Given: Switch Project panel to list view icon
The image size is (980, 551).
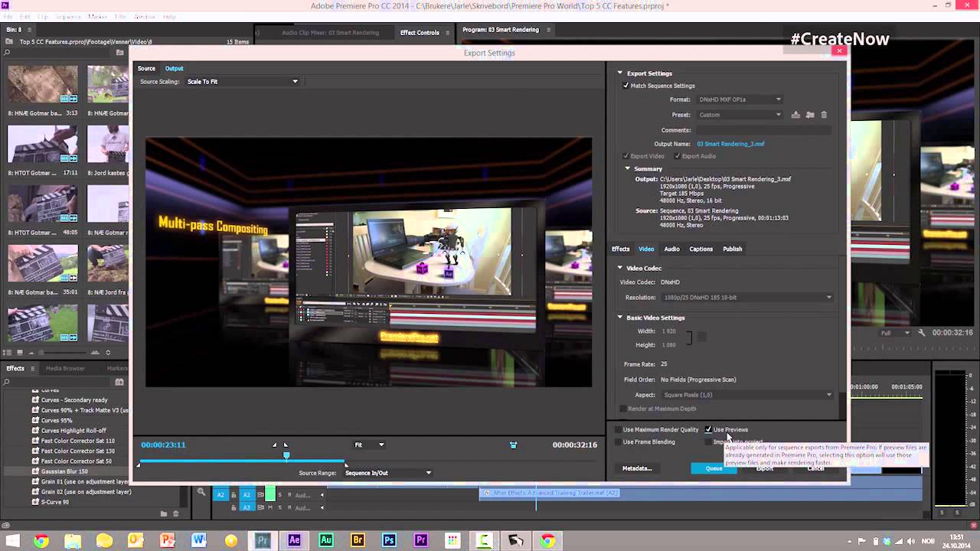Looking at the screenshot, I should 8,352.
